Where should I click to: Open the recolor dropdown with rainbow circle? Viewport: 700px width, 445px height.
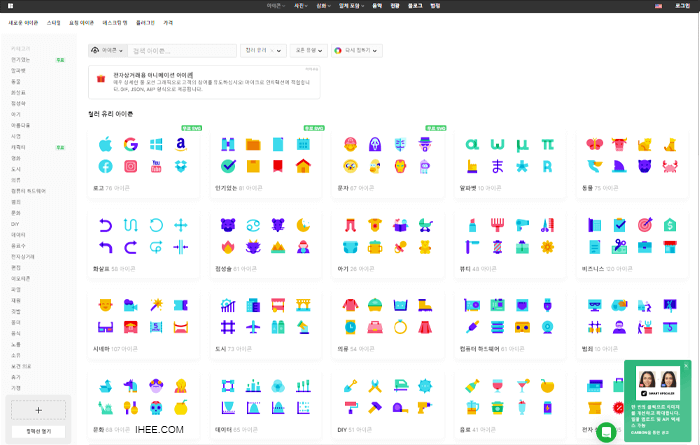(357, 50)
